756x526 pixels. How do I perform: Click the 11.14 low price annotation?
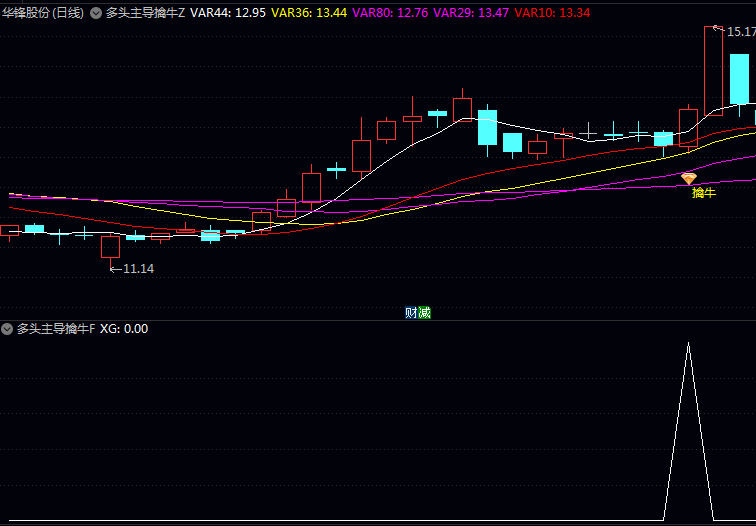click(138, 268)
